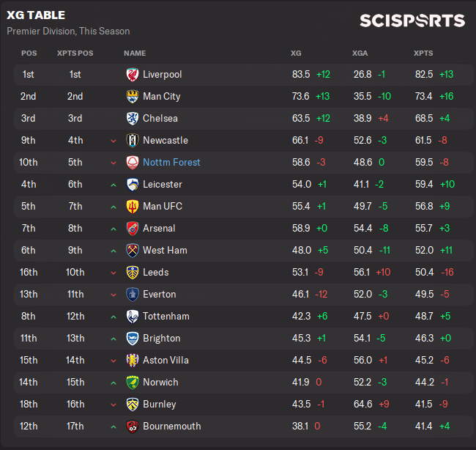
Task: Click the Man UFC badge icon
Action: (133, 206)
